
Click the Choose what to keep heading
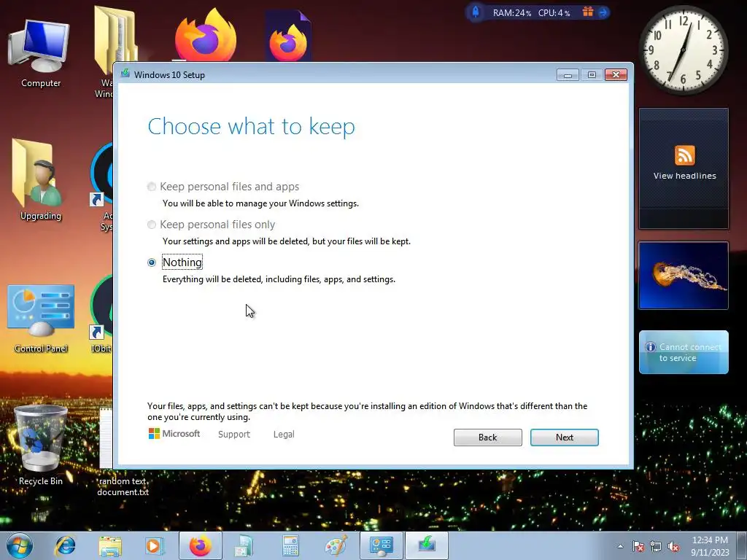pyautogui.click(x=251, y=127)
